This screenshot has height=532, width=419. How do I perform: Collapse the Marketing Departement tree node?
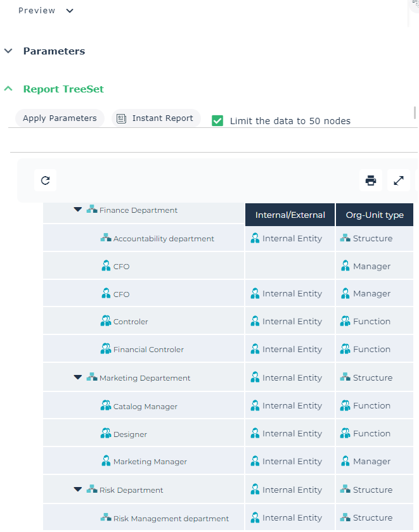click(78, 377)
